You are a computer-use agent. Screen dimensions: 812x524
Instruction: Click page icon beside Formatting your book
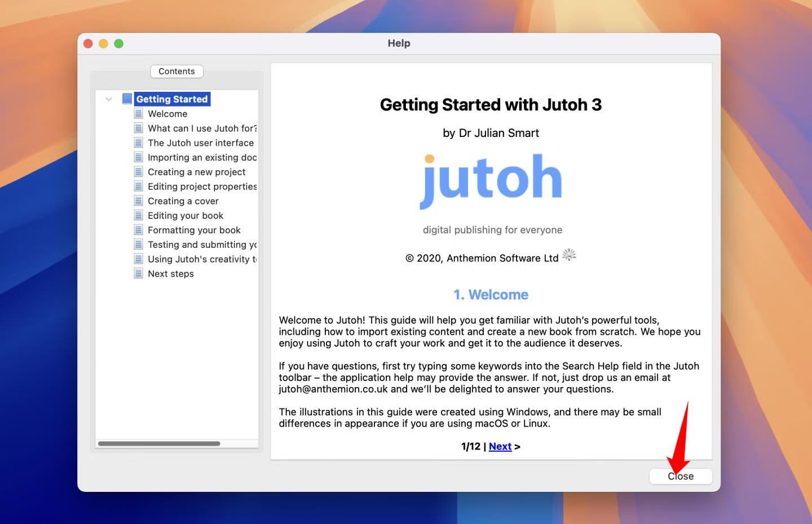[x=138, y=230]
